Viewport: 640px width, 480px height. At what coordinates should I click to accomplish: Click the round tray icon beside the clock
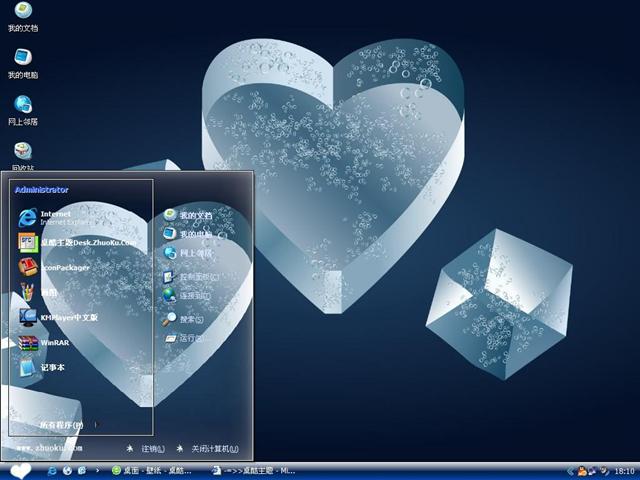point(604,471)
